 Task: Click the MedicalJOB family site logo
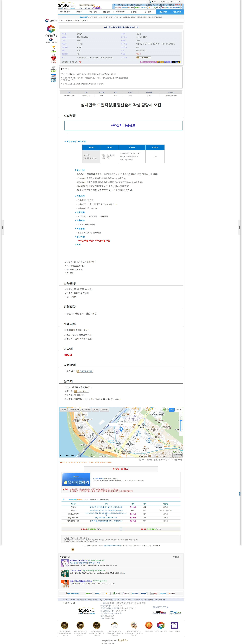pyautogui.click(x=159, y=612)
